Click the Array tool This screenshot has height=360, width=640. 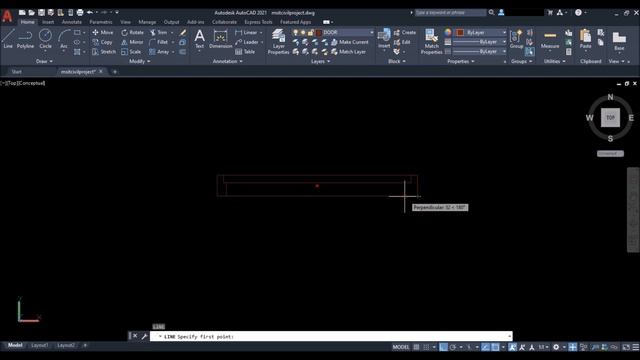(159, 52)
